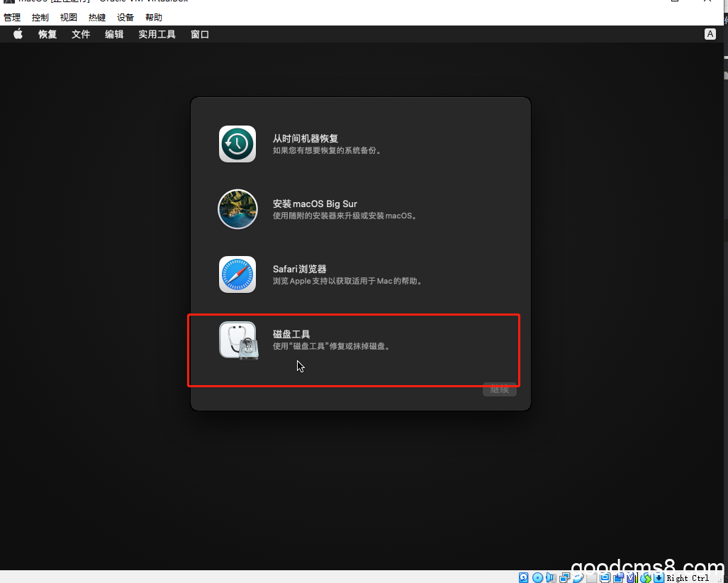Click the Disk Utility stethoscope icon

tap(239, 340)
